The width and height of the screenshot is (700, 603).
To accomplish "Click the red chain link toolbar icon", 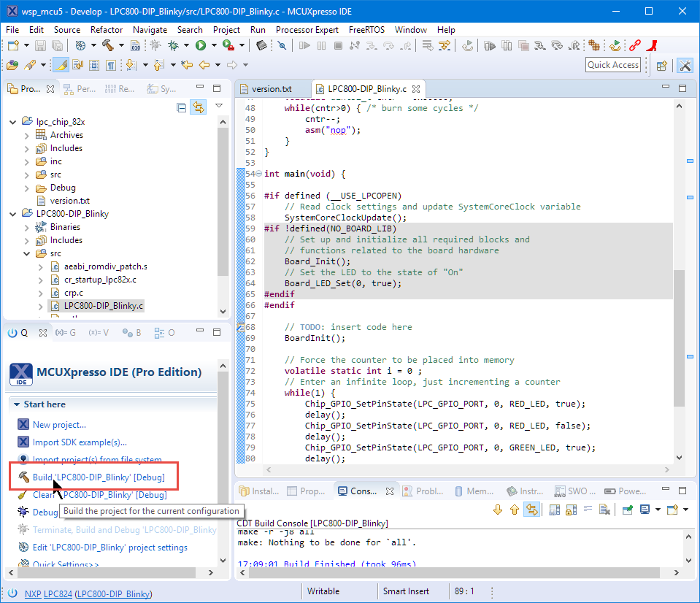I will tap(634, 45).
